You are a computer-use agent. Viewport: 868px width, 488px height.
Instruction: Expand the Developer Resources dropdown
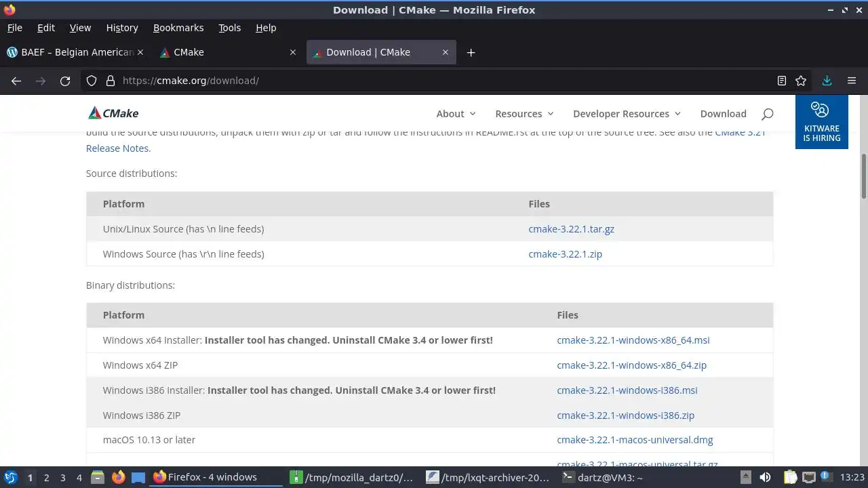pos(627,114)
